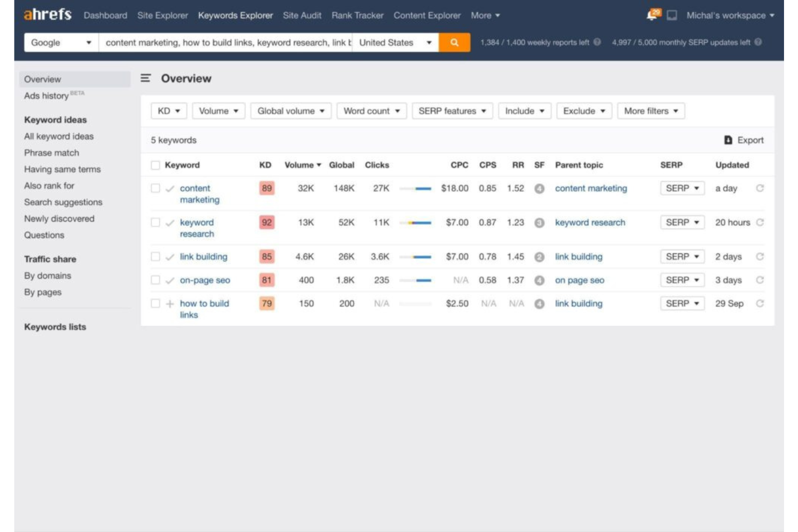Click the SF badge in the link building keyword row
The width and height of the screenshot is (798, 532).
point(539,257)
